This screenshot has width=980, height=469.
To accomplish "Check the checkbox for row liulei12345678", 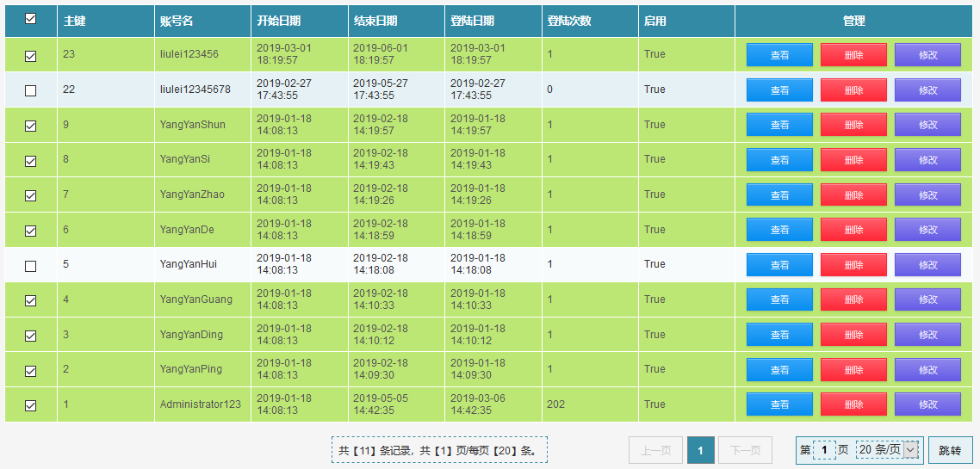I will point(30,91).
